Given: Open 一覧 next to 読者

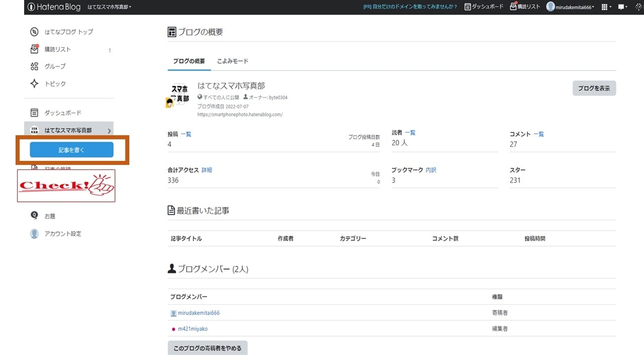Looking at the screenshot, I should 410,132.
